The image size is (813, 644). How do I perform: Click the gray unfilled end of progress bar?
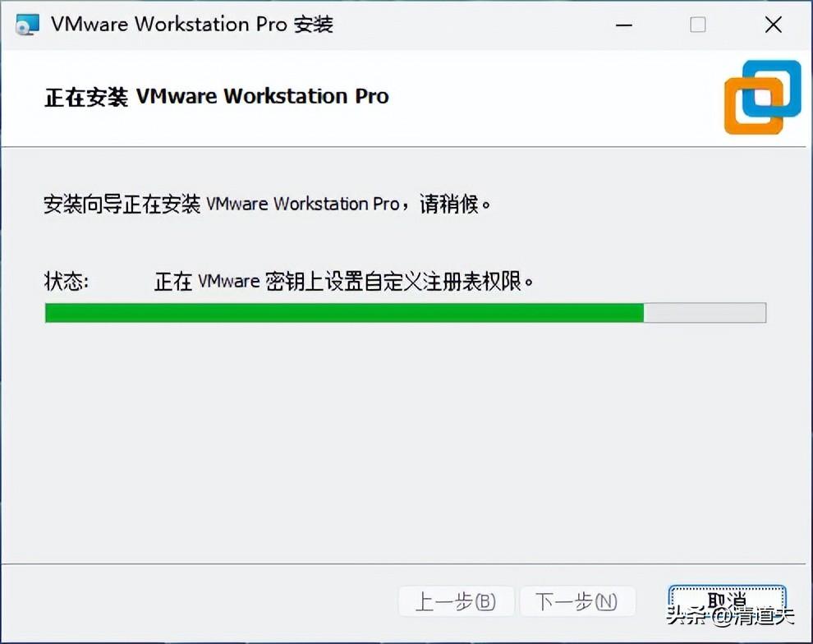click(705, 313)
